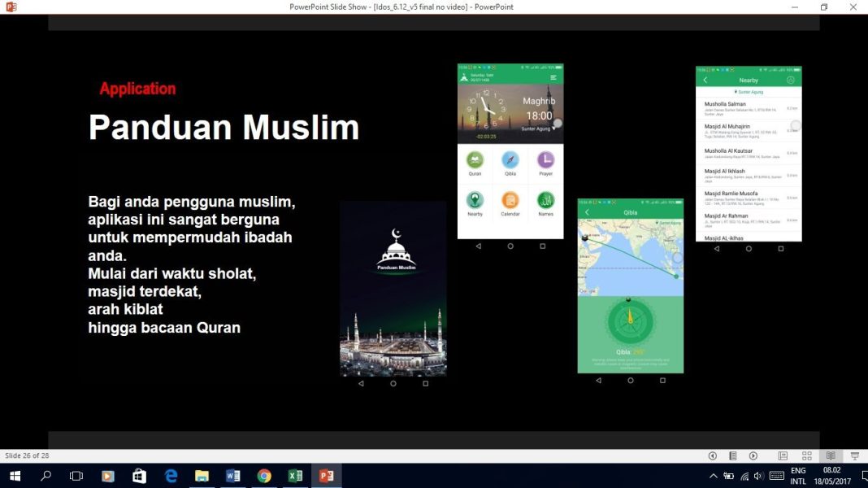Click the Masjid Ramlie Musofa list entry
Viewport: 868px width, 488px height.
(749, 198)
